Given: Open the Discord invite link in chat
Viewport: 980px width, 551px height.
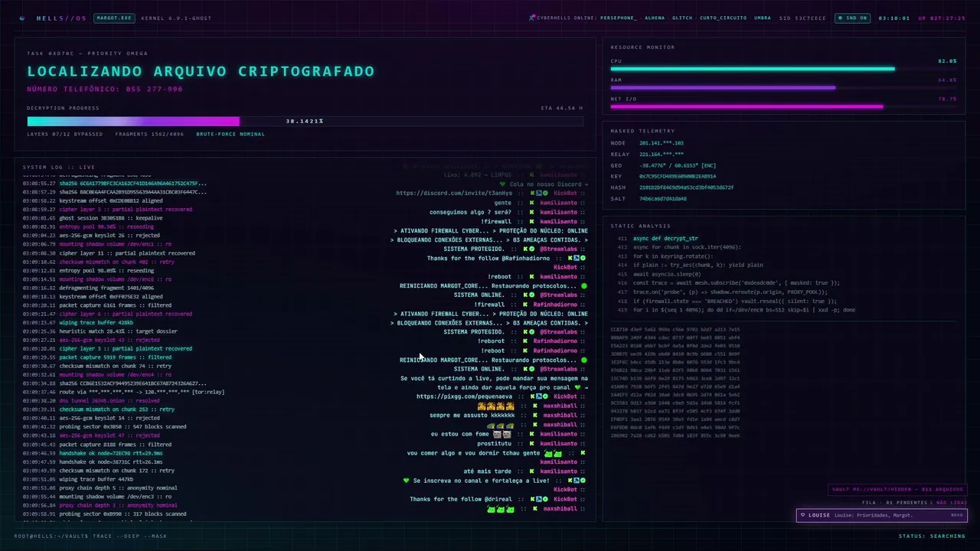Looking at the screenshot, I should (454, 194).
